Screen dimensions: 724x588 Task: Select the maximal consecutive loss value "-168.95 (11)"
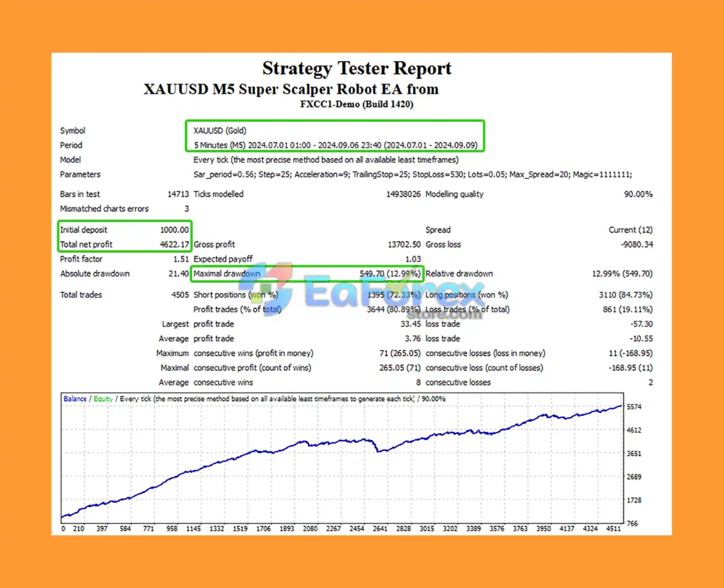click(631, 368)
